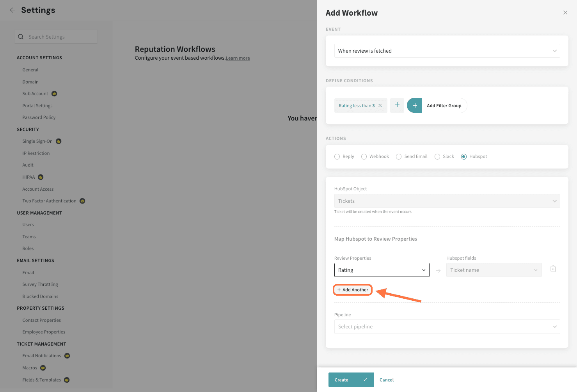Choose the Webhook action option
The width and height of the screenshot is (577, 392).
[364, 157]
